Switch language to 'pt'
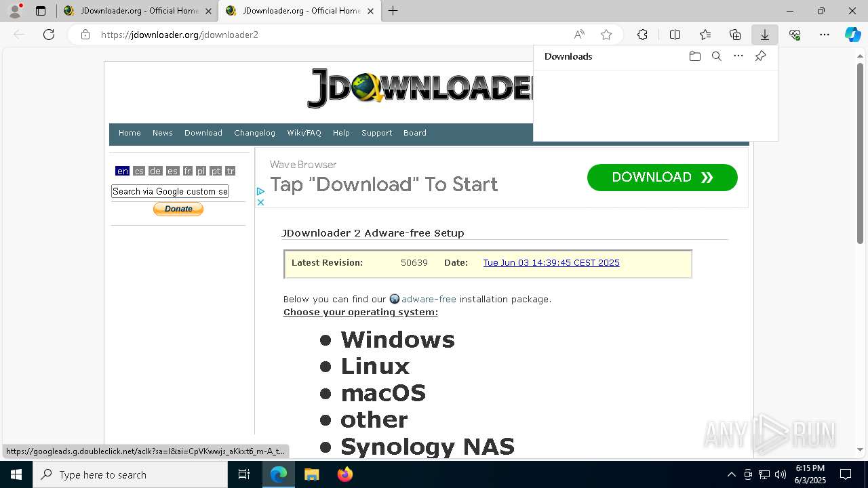 click(216, 171)
